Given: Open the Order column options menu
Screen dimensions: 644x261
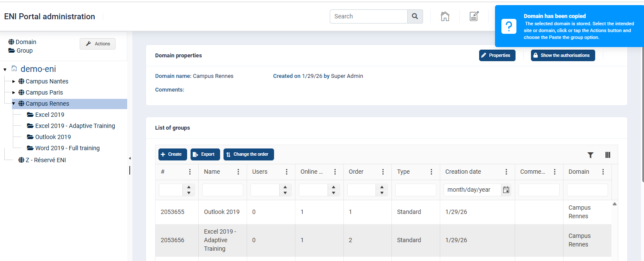Looking at the screenshot, I should pyautogui.click(x=383, y=172).
